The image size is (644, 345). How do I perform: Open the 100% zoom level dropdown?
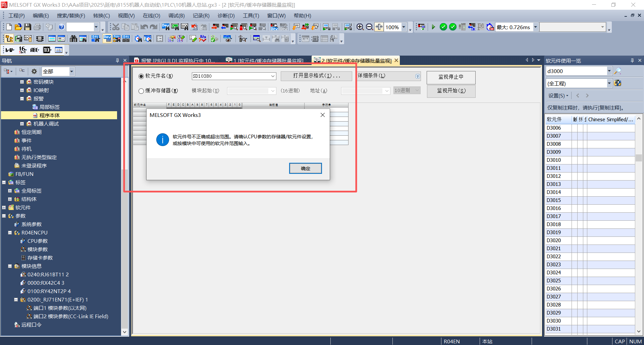click(404, 27)
